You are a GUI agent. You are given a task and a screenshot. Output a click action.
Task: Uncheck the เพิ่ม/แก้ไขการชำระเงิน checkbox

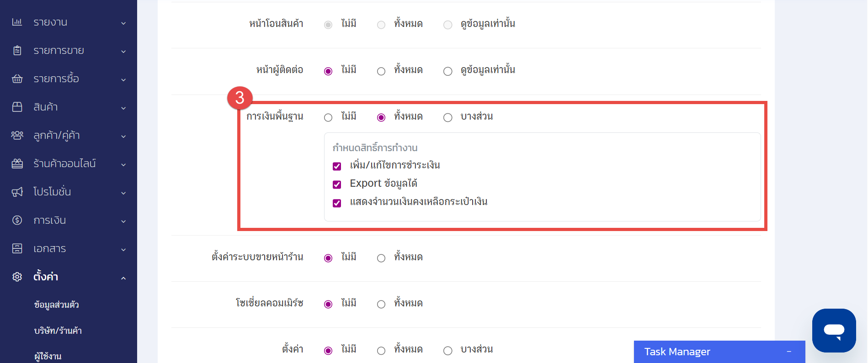click(x=337, y=166)
